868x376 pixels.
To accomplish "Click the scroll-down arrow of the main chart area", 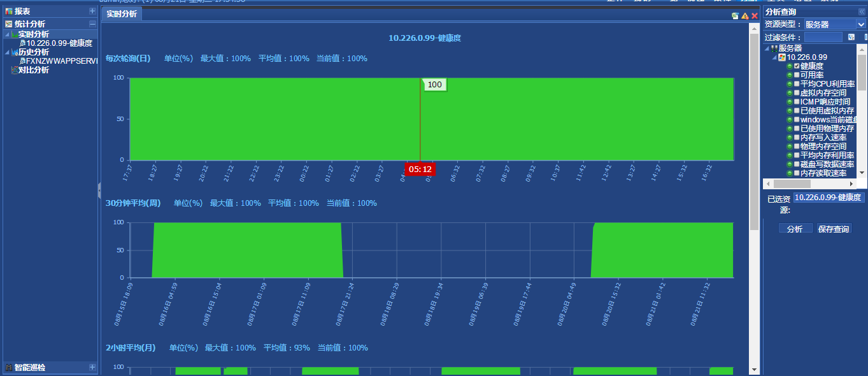I will 755,370.
